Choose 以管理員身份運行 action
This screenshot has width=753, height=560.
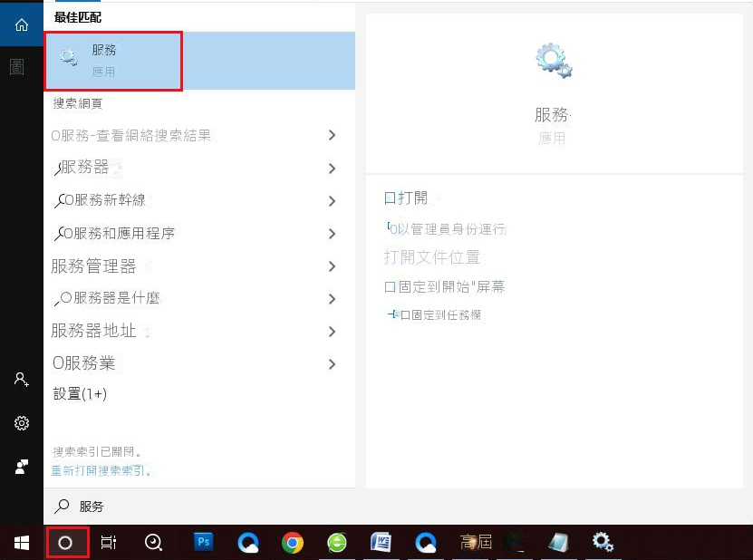[x=447, y=229]
